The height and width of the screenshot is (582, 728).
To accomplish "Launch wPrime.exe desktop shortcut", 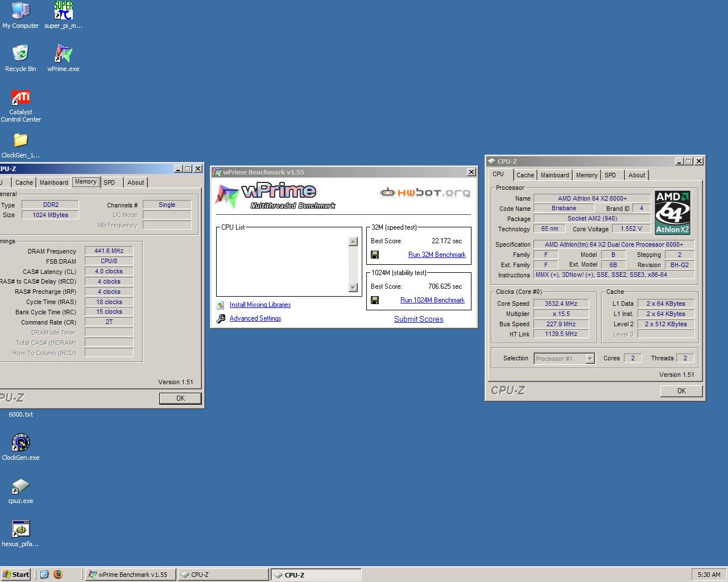I will (x=64, y=59).
